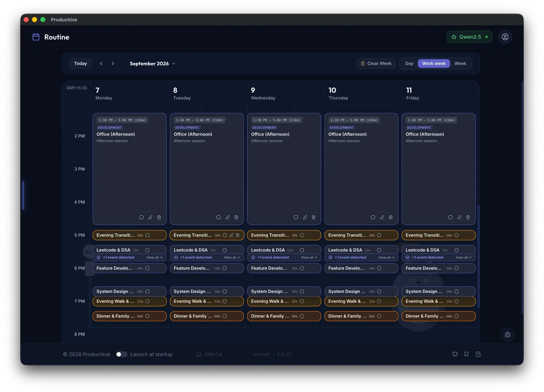Edit Friday's Office (Afternoon) block

click(459, 217)
